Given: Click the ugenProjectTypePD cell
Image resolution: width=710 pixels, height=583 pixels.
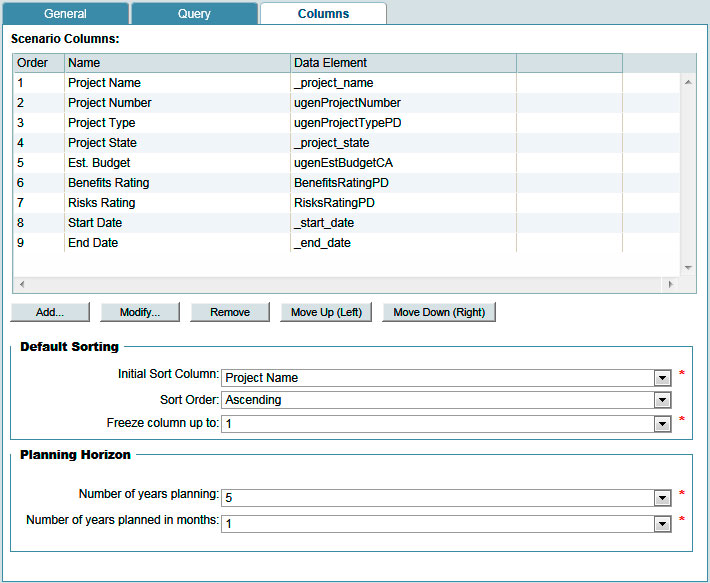Looking at the screenshot, I should point(403,123).
